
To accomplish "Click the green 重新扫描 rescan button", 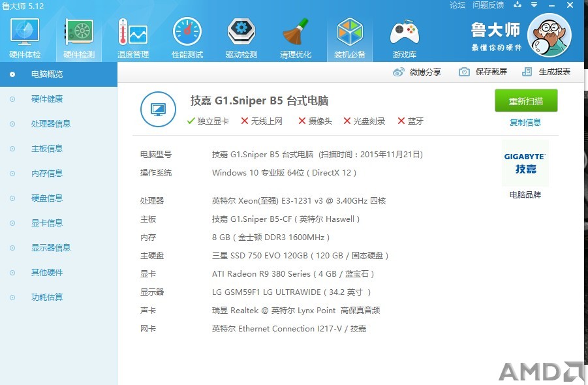I will click(526, 100).
